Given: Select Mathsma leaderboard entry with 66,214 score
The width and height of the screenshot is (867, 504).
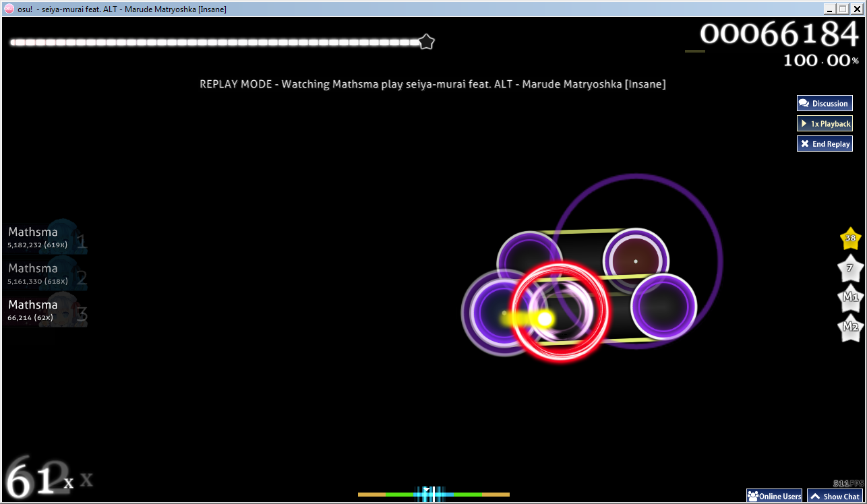Looking at the screenshot, I should pos(46,310).
